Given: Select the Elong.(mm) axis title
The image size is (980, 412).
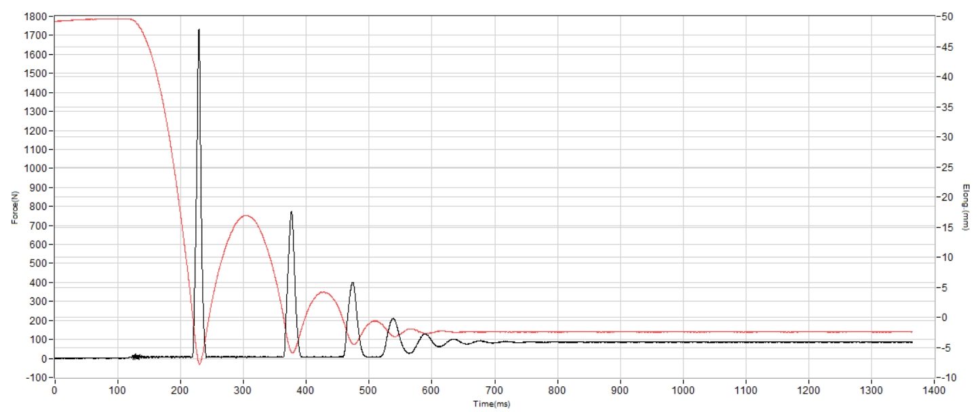Looking at the screenshot, I should coord(966,207).
